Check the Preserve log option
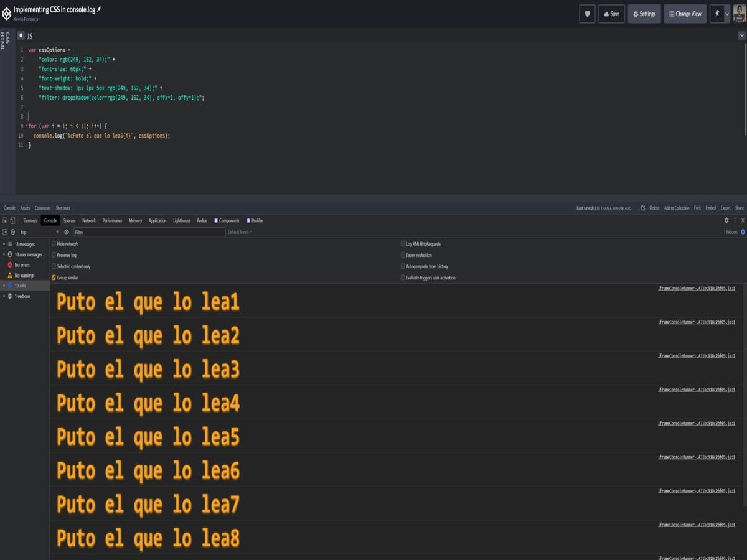The width and height of the screenshot is (747, 560). (x=54, y=255)
